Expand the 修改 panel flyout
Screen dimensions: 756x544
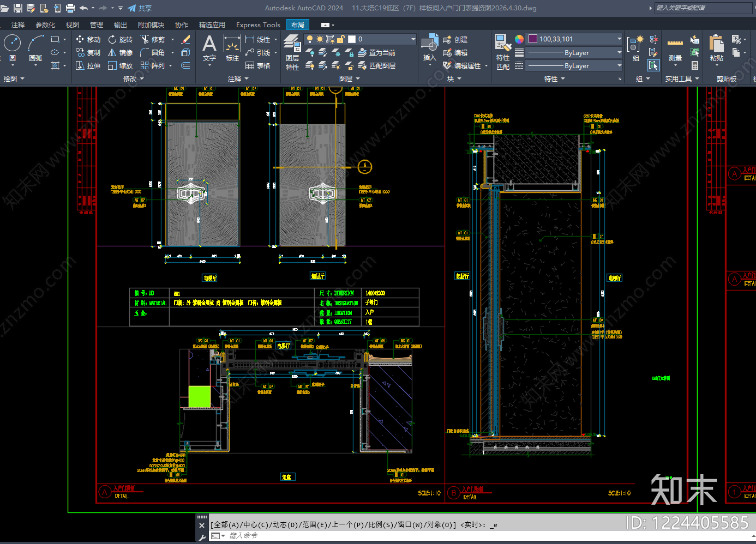(133, 79)
